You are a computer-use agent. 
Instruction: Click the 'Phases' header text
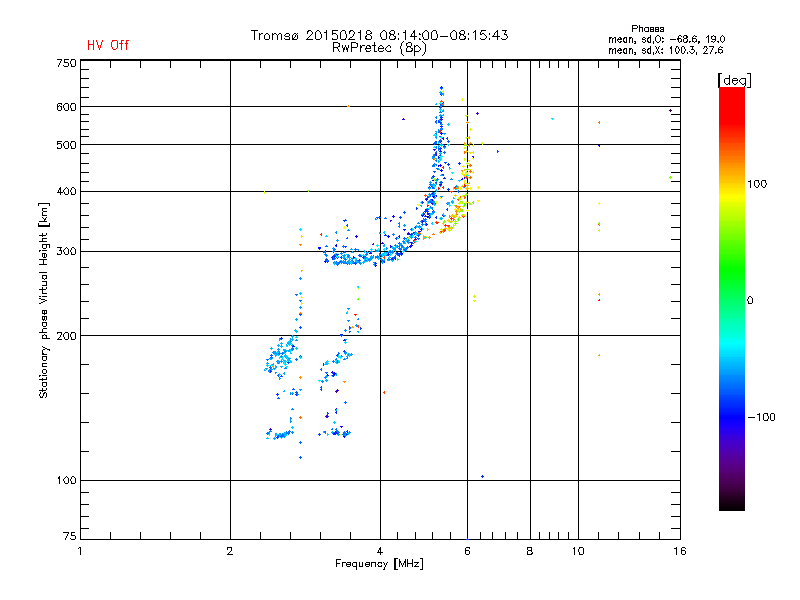647,29
